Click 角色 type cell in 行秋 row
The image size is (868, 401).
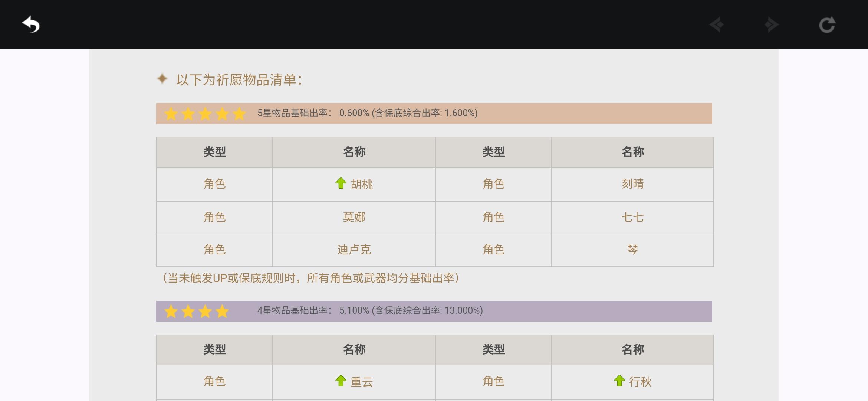(x=493, y=381)
